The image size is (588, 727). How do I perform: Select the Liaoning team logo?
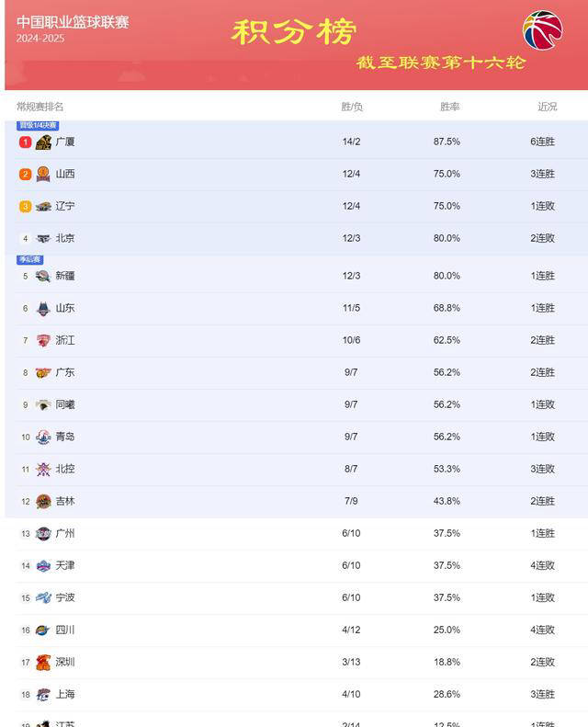(43, 206)
